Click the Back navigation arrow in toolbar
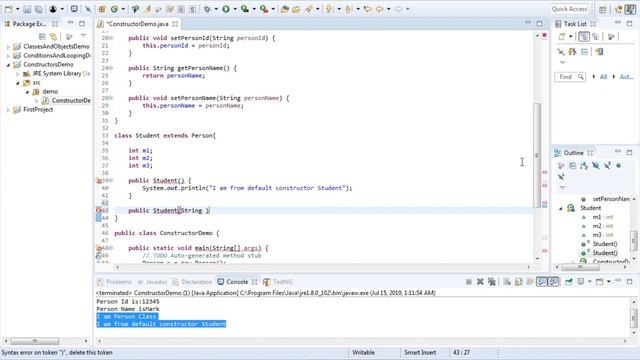 pyautogui.click(x=380, y=9)
